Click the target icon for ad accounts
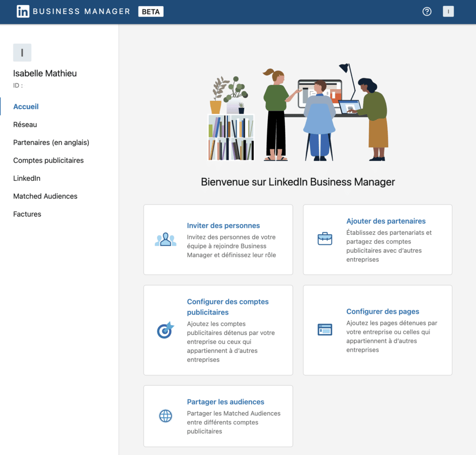 165,330
